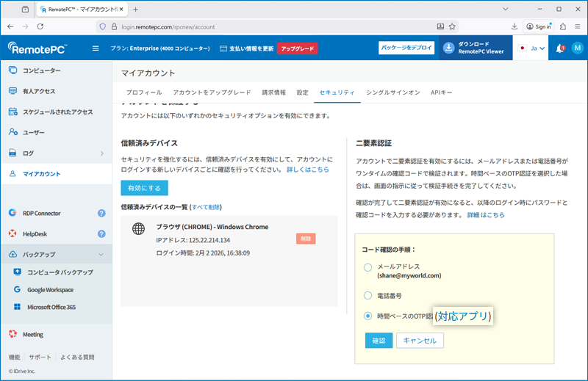Open 詳細 はこちら two-factor link

point(486,215)
